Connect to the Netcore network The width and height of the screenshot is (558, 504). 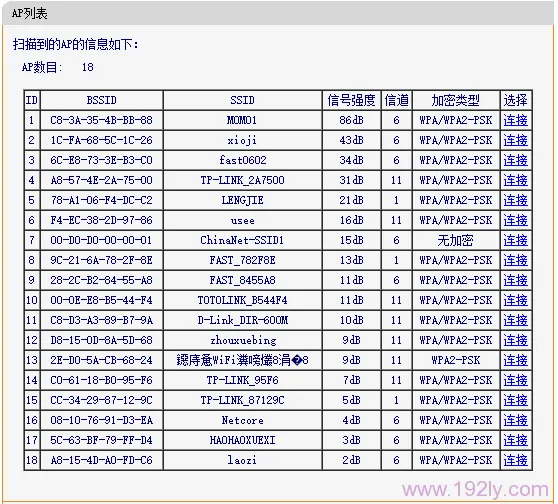point(515,420)
